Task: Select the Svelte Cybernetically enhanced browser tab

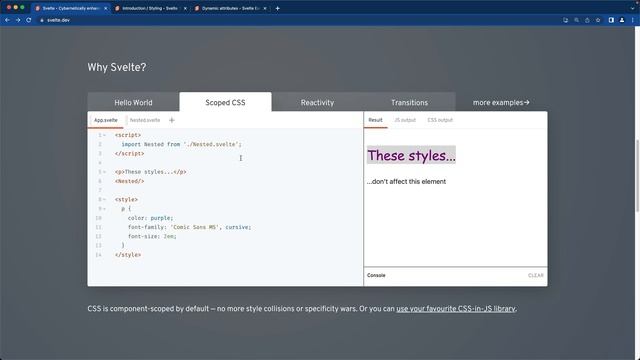Action: click(70, 8)
